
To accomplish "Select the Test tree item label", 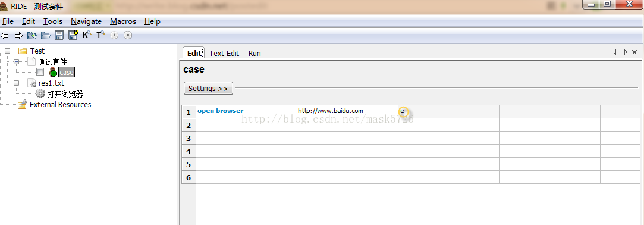I will tap(37, 51).
